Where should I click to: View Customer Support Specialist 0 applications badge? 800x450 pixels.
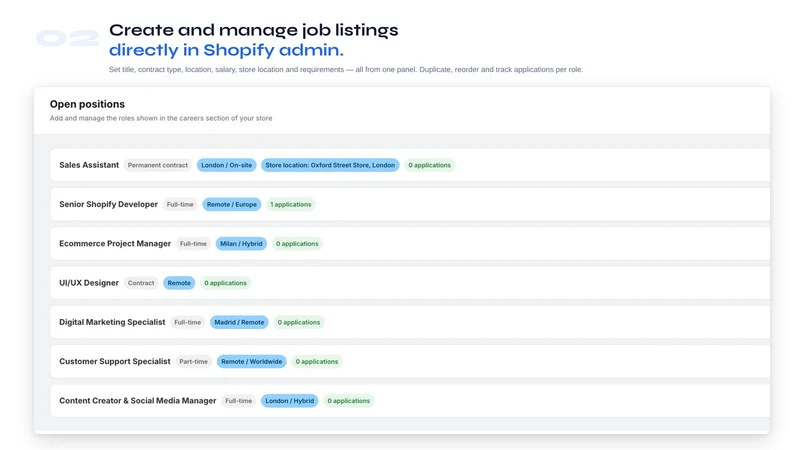coord(317,362)
